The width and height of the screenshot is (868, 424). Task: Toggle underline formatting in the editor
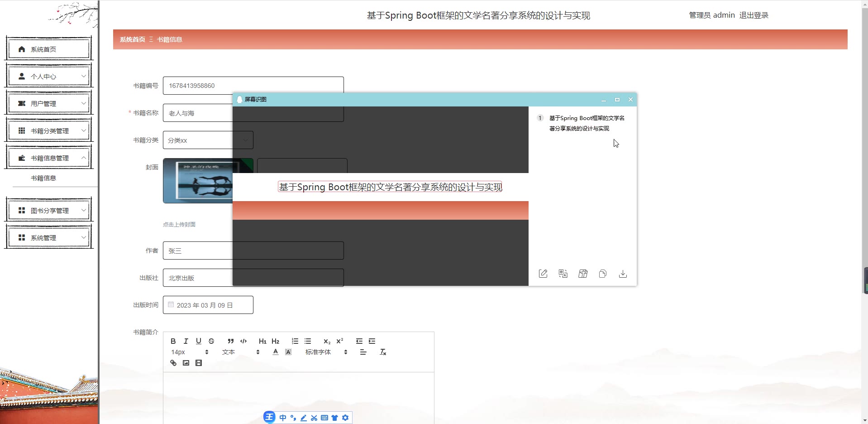click(x=198, y=341)
